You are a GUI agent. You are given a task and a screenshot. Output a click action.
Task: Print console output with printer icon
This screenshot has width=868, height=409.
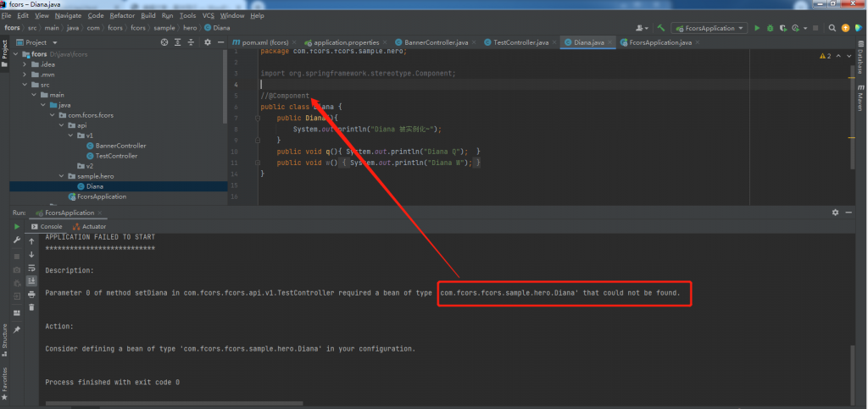(x=31, y=294)
